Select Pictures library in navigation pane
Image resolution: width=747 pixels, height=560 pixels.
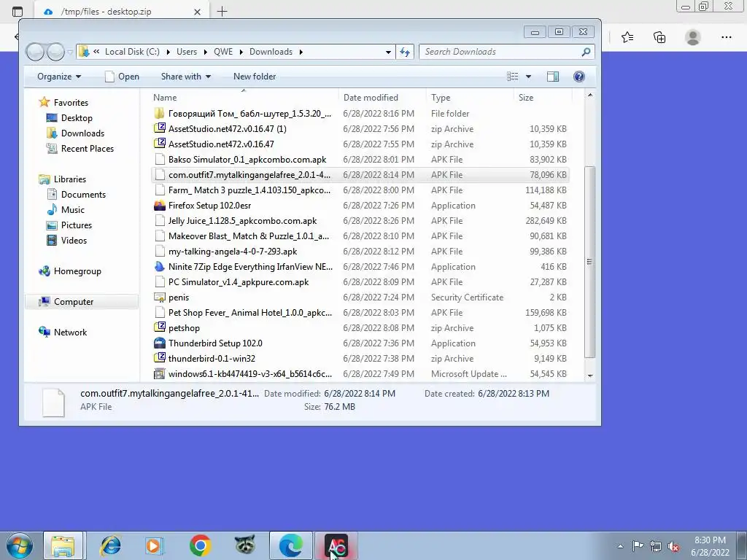coord(69,225)
